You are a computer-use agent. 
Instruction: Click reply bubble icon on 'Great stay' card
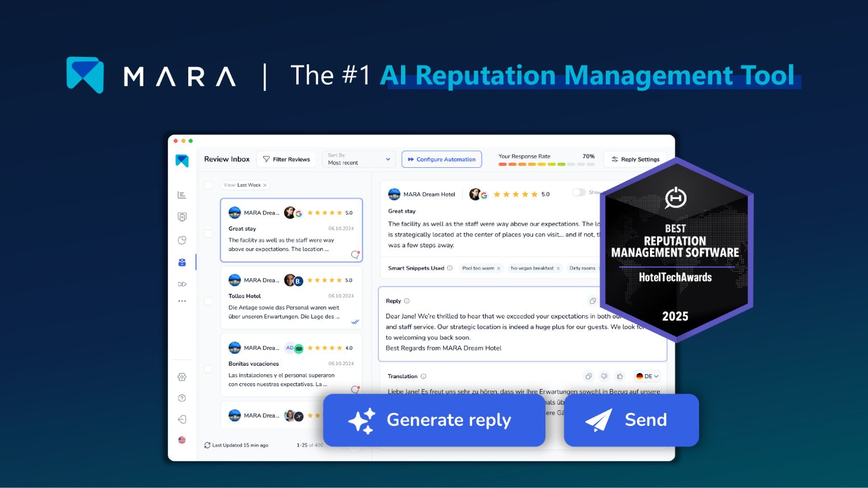pos(356,254)
